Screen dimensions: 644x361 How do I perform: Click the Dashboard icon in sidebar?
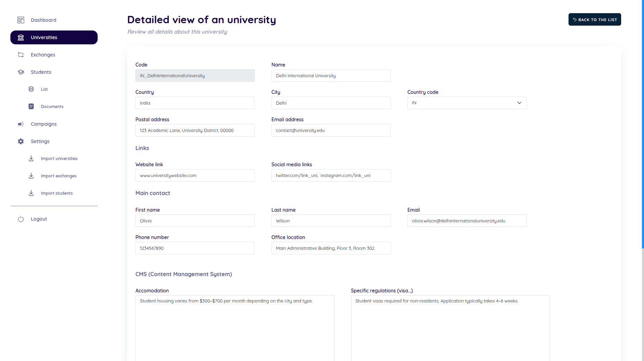pyautogui.click(x=21, y=20)
